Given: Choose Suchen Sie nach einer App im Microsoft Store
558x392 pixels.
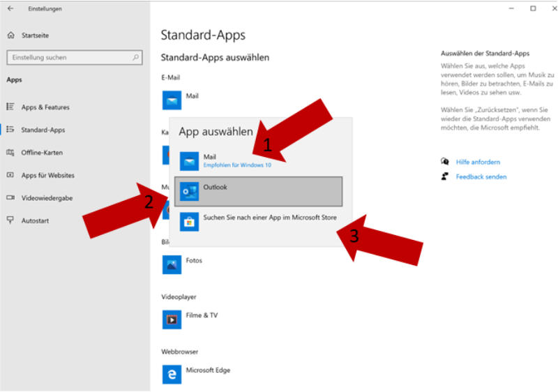Looking at the screenshot, I should (259, 222).
